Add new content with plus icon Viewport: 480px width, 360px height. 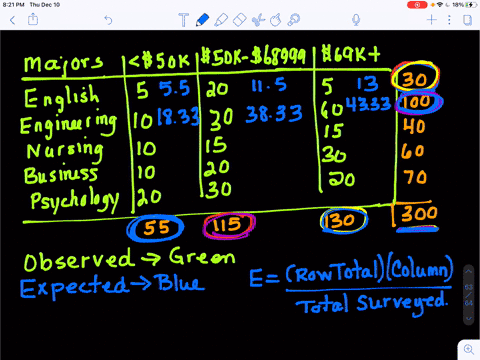[x=432, y=20]
